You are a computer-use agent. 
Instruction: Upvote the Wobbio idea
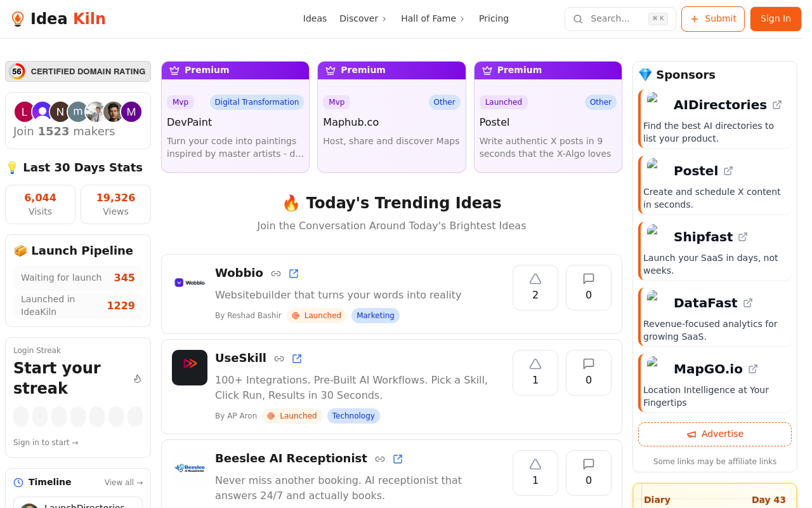(x=535, y=288)
